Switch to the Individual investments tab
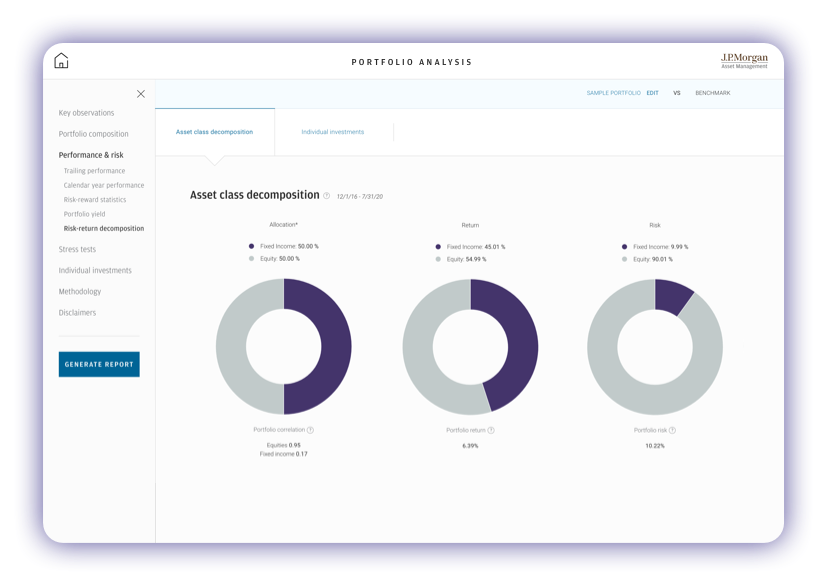This screenshot has height=586, width=828. coord(333,132)
